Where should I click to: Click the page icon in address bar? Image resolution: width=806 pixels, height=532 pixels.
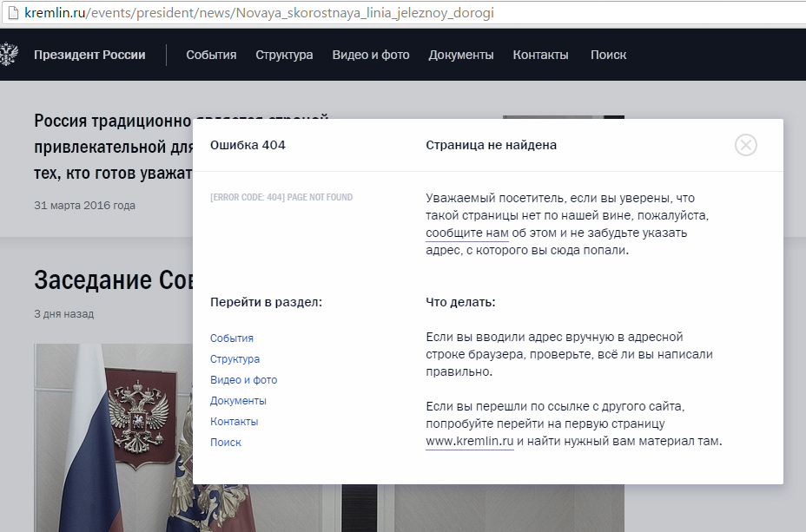[x=11, y=15]
